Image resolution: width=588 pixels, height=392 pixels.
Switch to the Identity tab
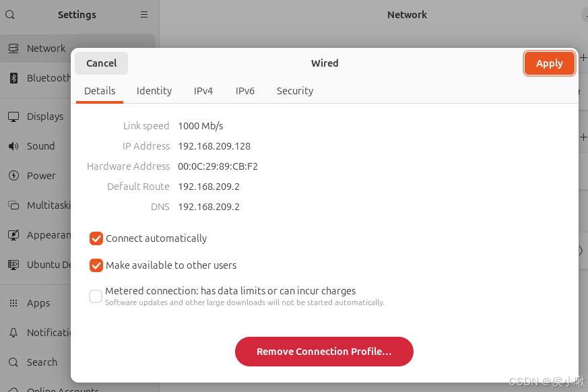click(x=154, y=91)
